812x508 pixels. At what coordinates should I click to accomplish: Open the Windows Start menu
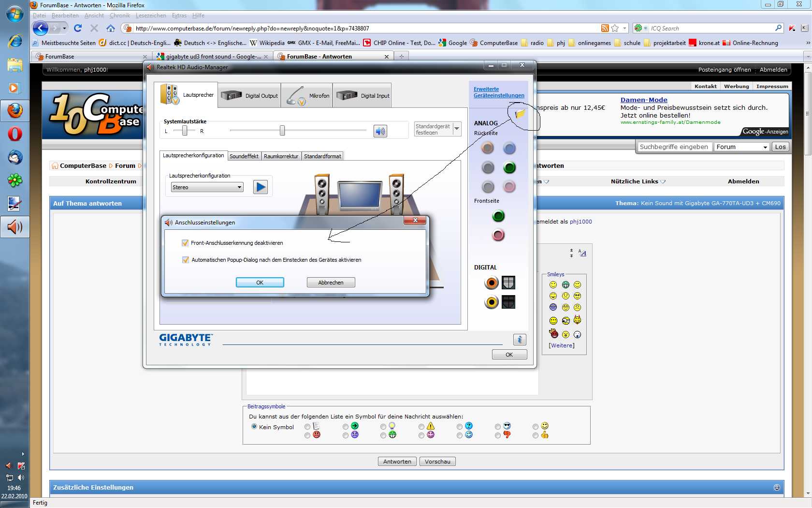click(15, 14)
